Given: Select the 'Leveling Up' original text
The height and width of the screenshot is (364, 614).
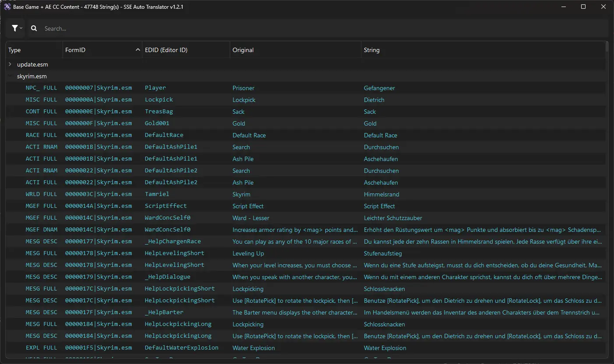Looking at the screenshot, I should (x=248, y=253).
